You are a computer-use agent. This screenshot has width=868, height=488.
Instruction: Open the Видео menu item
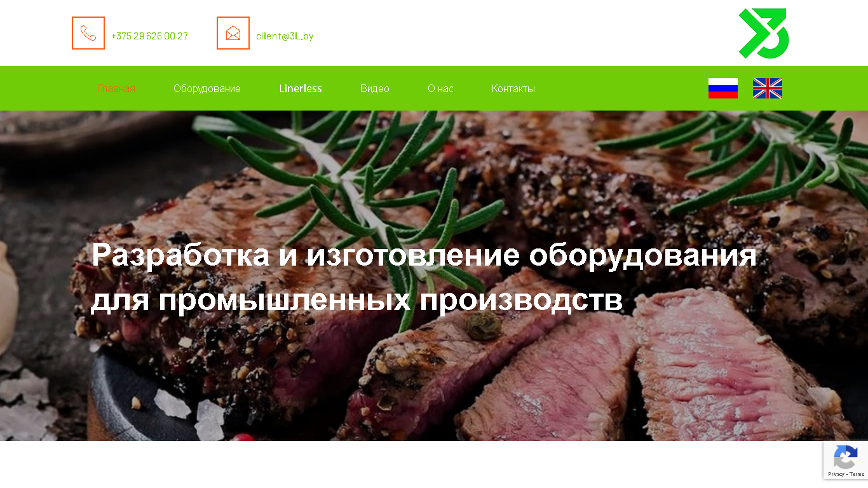375,88
